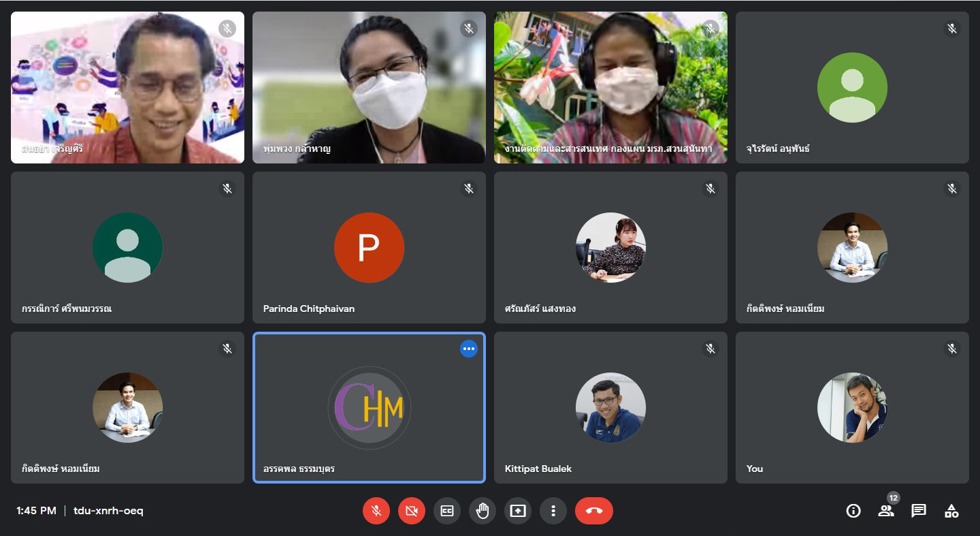Click the CHM logo avatar
The image size is (980, 536).
[369, 407]
